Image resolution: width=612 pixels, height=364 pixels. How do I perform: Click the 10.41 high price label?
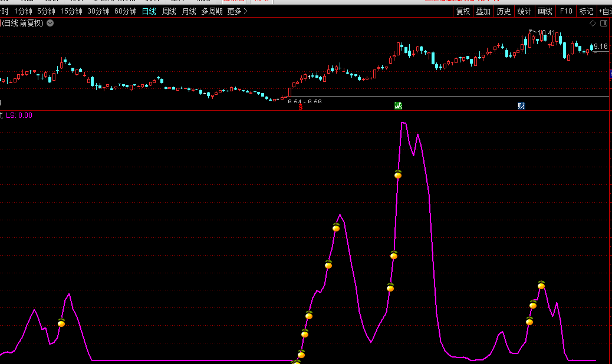546,33
